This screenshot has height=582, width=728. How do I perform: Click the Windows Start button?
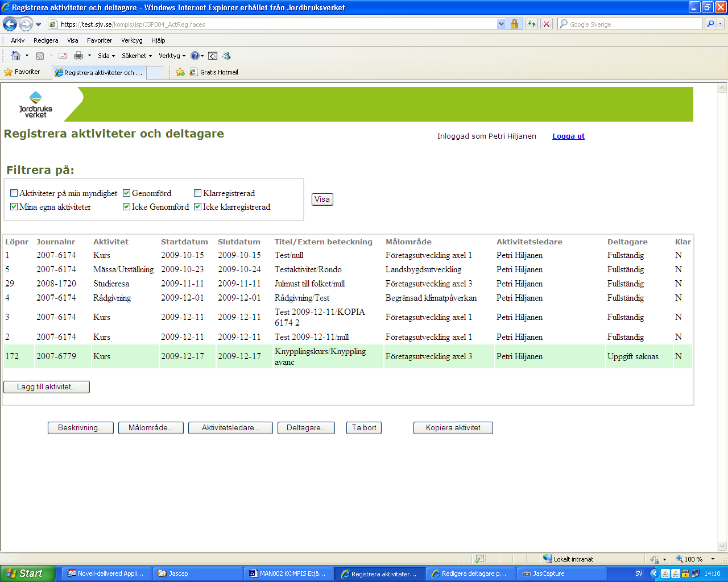coord(27,573)
